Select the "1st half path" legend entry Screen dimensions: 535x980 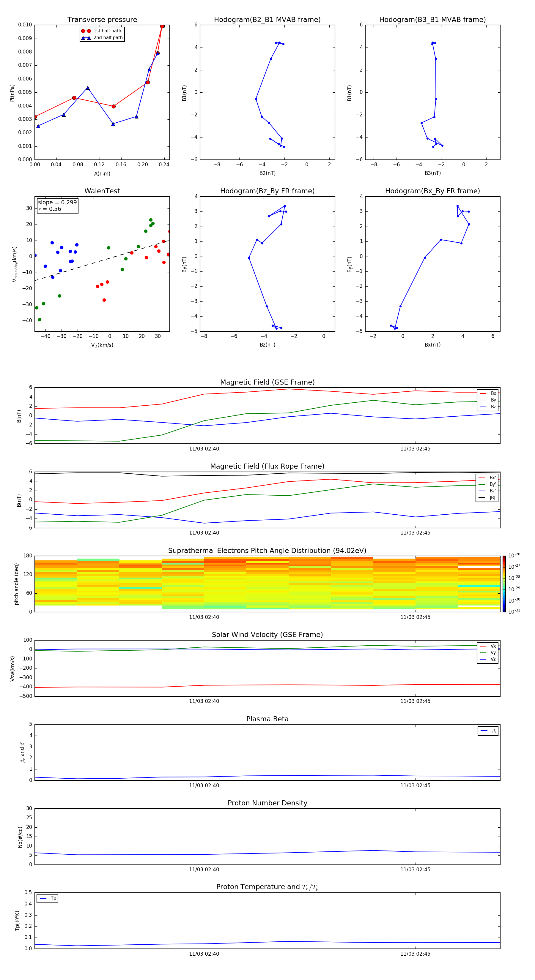[101, 31]
